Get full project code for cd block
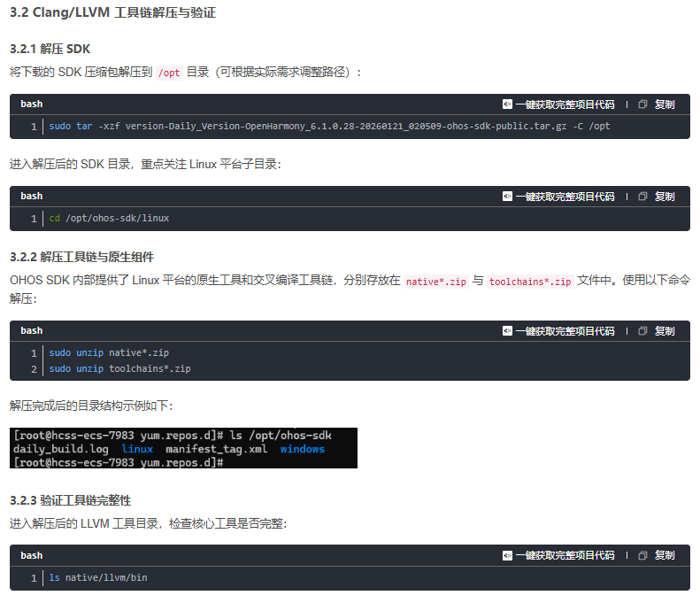Image resolution: width=700 pixels, height=603 pixels. pyautogui.click(x=565, y=196)
